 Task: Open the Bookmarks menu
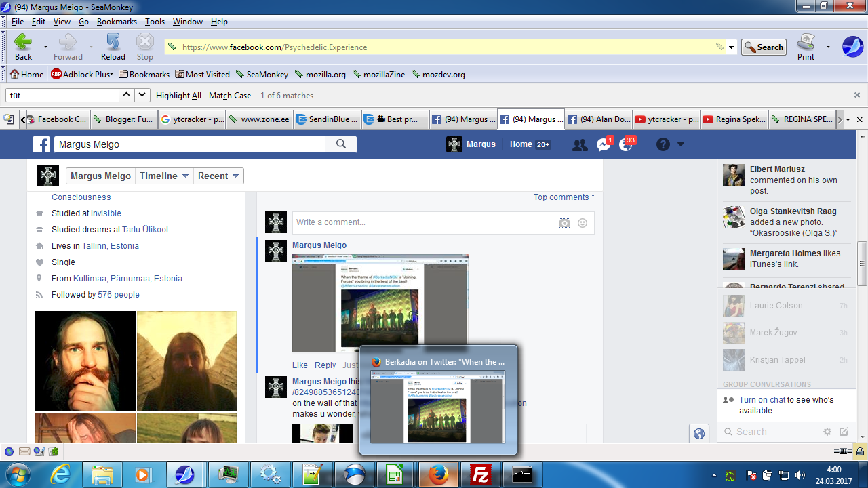[x=117, y=22]
